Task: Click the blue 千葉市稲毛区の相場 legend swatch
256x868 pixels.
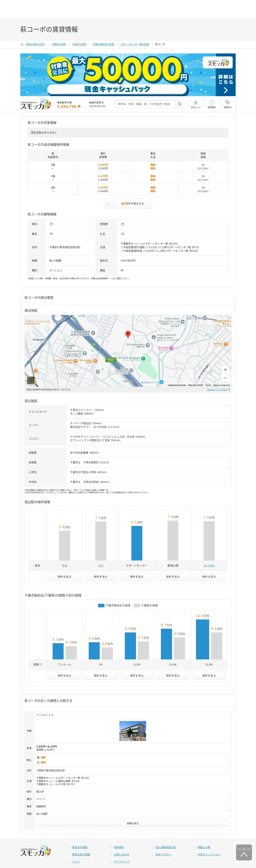Action: (101, 606)
